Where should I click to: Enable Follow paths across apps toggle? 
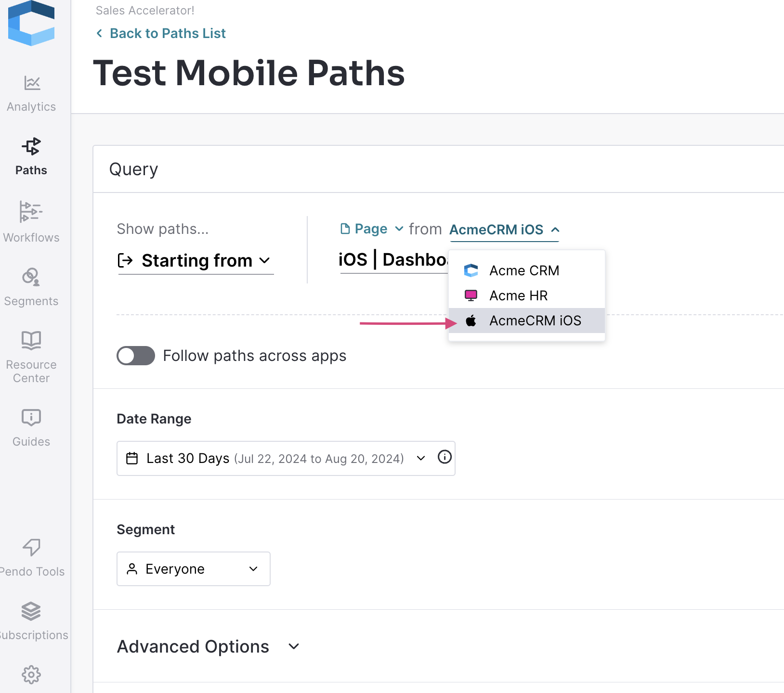pyautogui.click(x=136, y=356)
